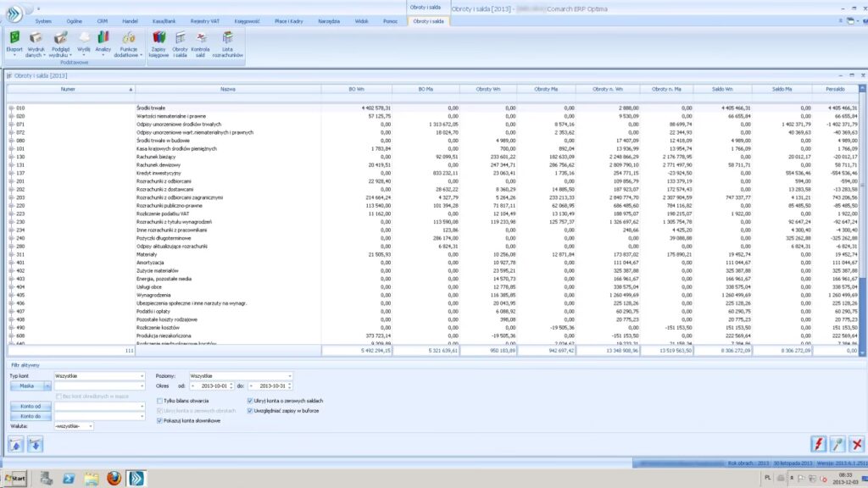The image size is (868, 488).
Task: Open the Księgowość menu tab
Action: (247, 20)
